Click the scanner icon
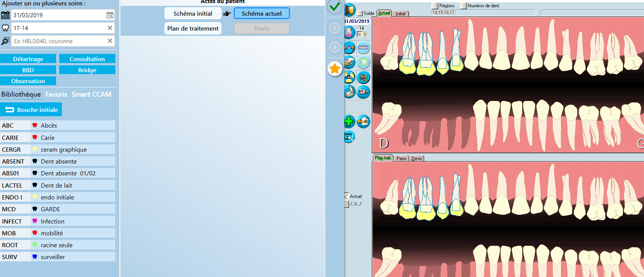The width and height of the screenshot is (644, 277). (349, 92)
